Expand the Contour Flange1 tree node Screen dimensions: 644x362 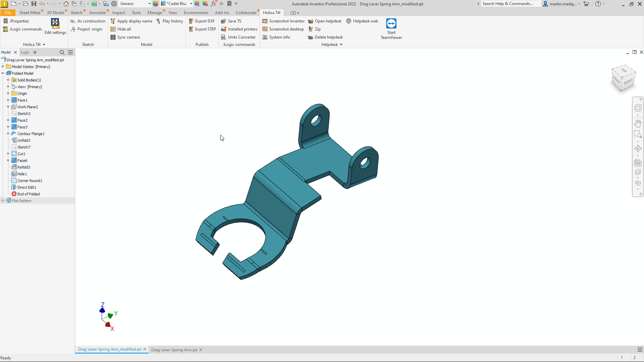coord(8,134)
